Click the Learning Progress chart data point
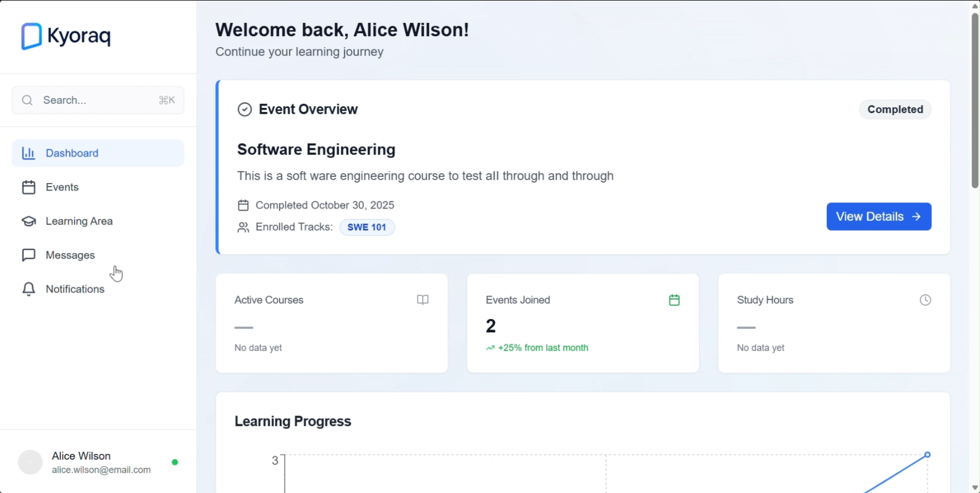The image size is (980, 493). (x=927, y=455)
